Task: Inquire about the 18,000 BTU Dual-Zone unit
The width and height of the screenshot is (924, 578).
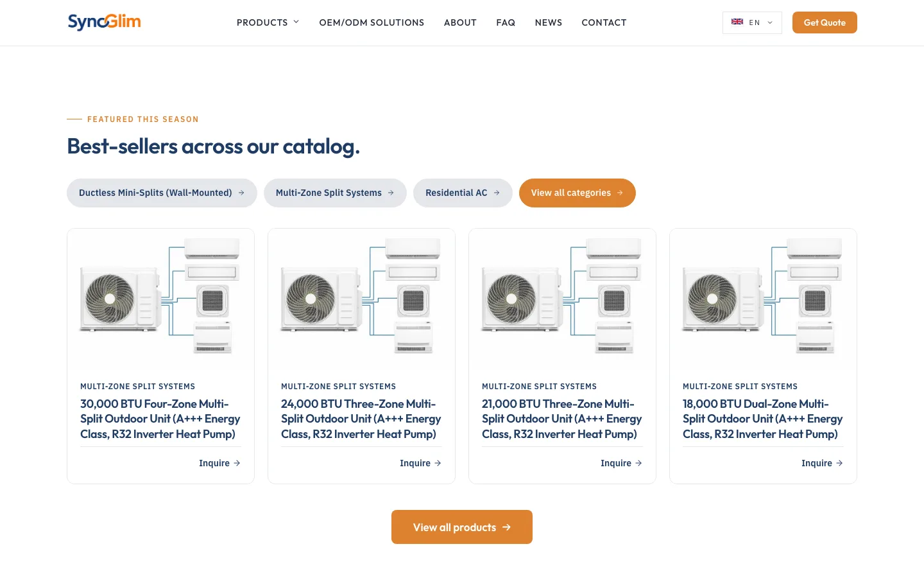Action: coord(822,463)
